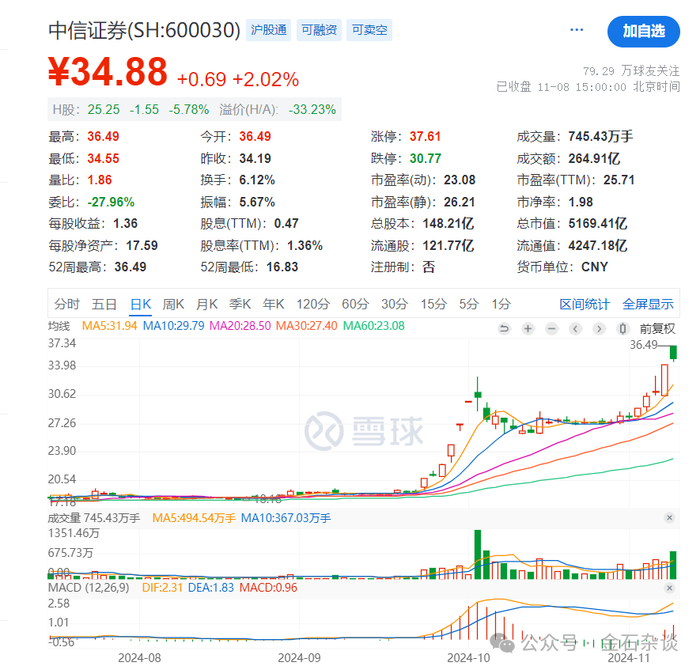Click the MA20:28.50 moving average label
700x670 pixels.
pos(240,326)
